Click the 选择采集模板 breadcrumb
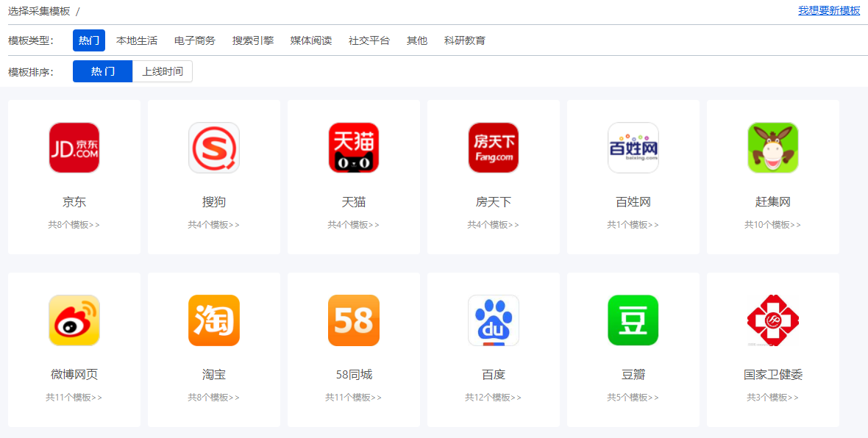Screen dimensions: 868x438 pos(39,11)
